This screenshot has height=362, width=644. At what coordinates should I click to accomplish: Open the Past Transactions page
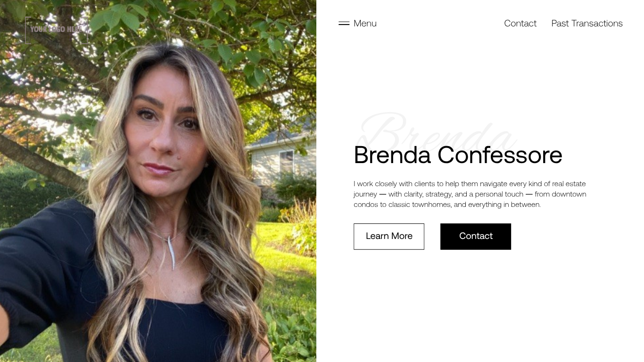click(587, 23)
